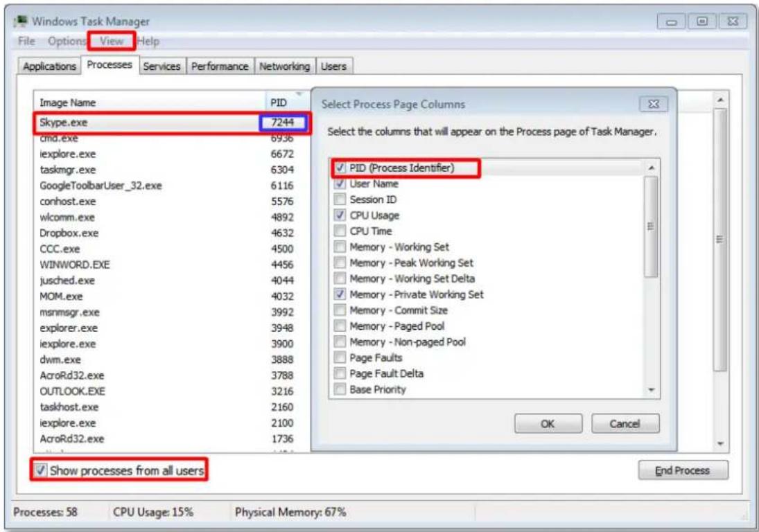Screen dimensions: 759x532
Task: Click the End Process button
Action: pyautogui.click(x=683, y=470)
